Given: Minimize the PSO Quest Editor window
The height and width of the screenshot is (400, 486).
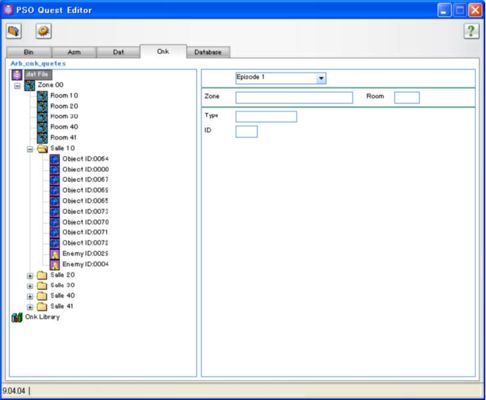Looking at the screenshot, I should click(x=444, y=10).
